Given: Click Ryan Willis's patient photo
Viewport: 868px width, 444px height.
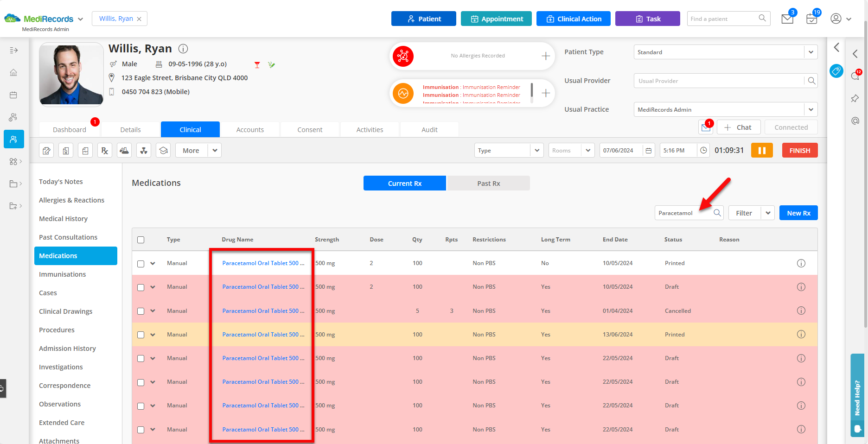Looking at the screenshot, I should point(71,74).
